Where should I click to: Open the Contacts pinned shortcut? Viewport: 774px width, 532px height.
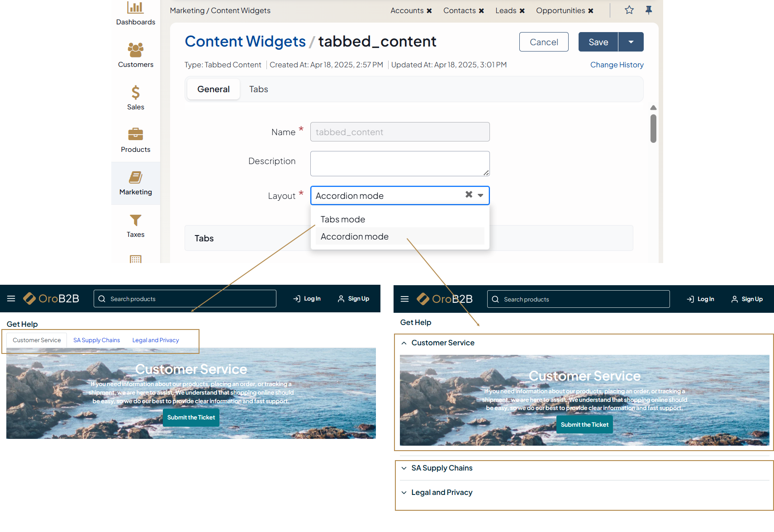(x=459, y=10)
